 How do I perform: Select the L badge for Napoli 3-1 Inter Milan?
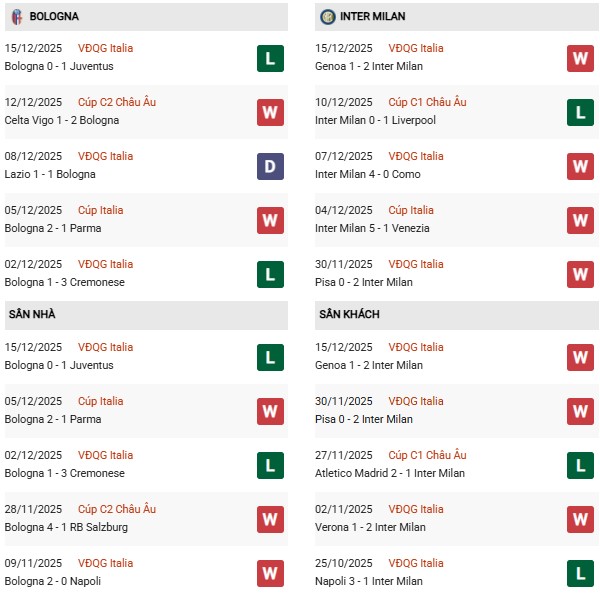580,573
